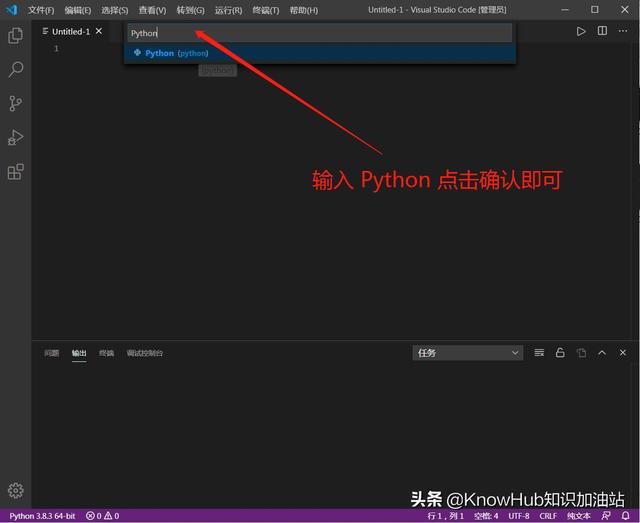Open the 文件(F) menu

41,10
